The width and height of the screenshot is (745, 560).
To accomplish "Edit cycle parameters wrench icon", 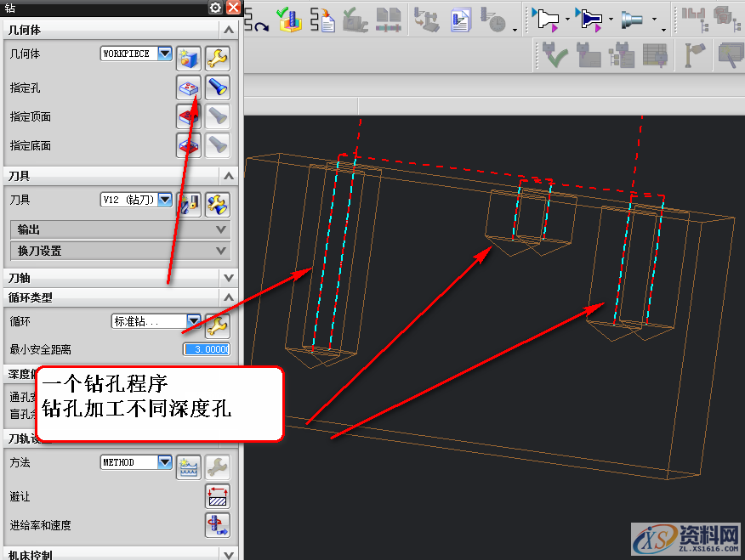I will pyautogui.click(x=218, y=325).
